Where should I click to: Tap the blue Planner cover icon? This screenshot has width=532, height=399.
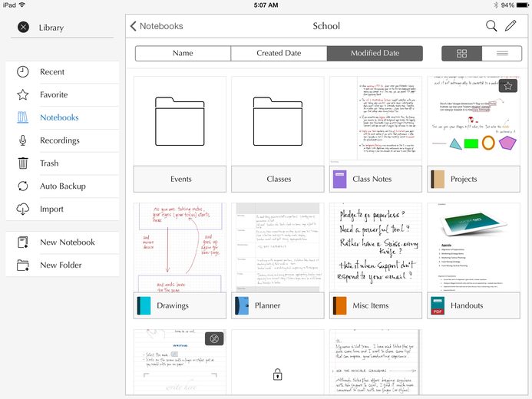pyautogui.click(x=242, y=305)
